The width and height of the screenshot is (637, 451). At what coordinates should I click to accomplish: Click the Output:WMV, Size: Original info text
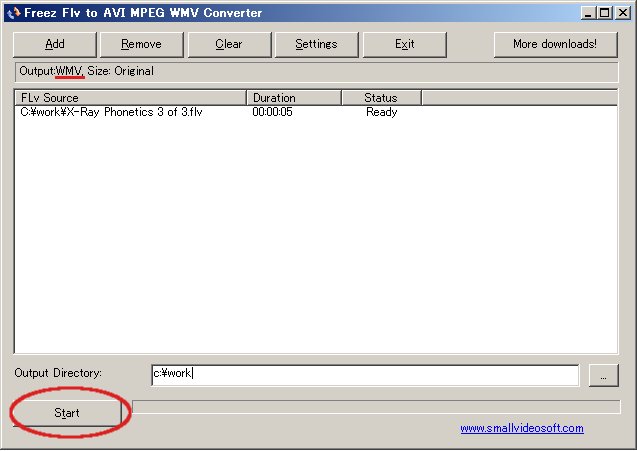point(87,72)
